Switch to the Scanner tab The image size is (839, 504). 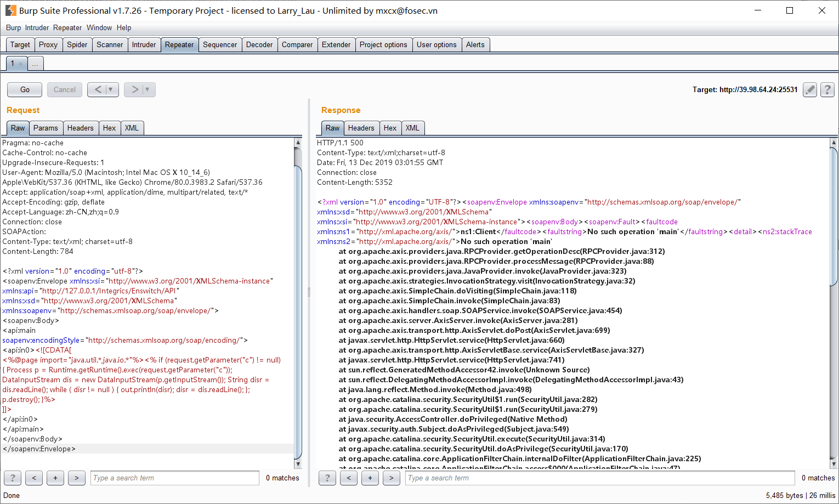tap(110, 45)
